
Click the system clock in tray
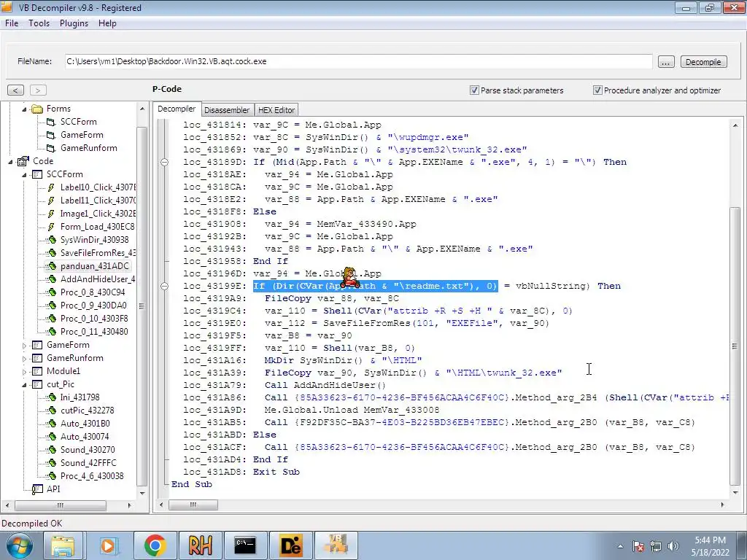point(710,546)
